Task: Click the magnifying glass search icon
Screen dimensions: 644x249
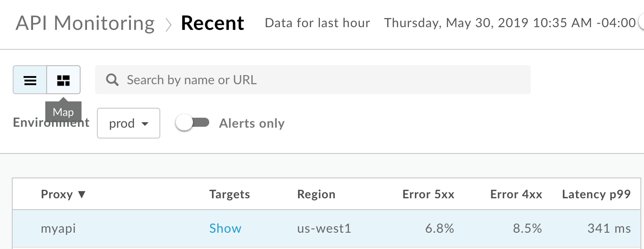Action: (x=112, y=80)
